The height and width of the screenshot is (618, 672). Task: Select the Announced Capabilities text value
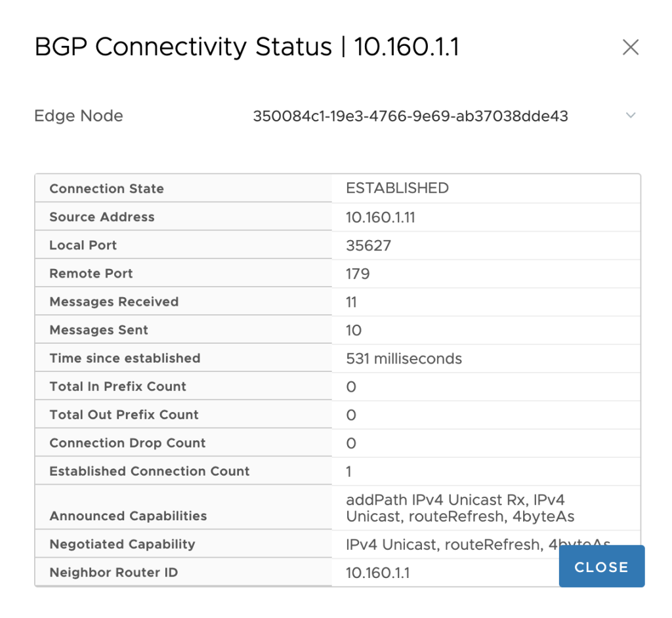click(x=460, y=508)
